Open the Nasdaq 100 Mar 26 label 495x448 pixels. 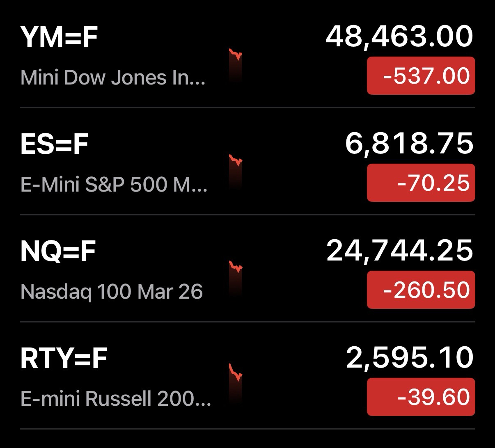[111, 291]
